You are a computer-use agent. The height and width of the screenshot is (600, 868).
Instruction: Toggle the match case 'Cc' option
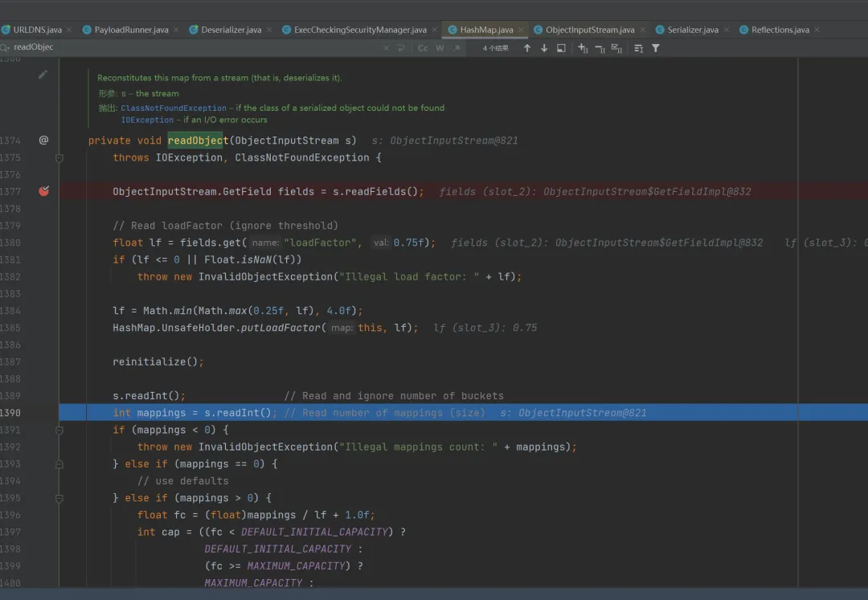click(423, 48)
